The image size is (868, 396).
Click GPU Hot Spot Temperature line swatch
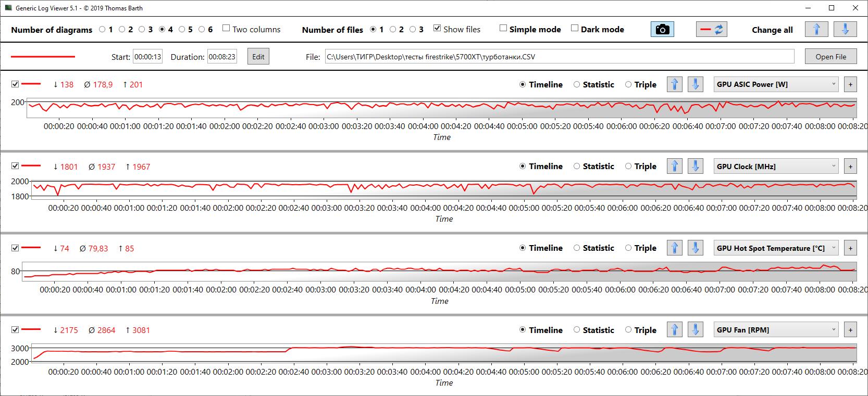(x=31, y=248)
